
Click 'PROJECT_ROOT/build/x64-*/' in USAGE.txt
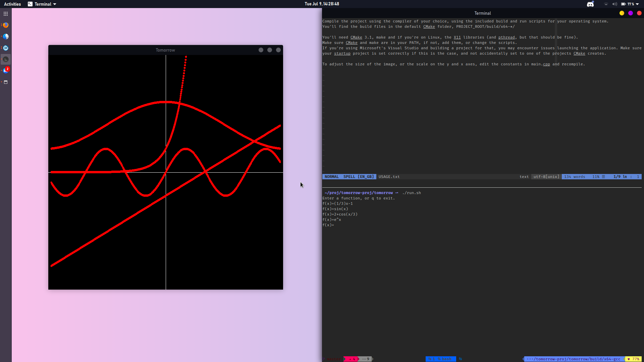click(485, 26)
